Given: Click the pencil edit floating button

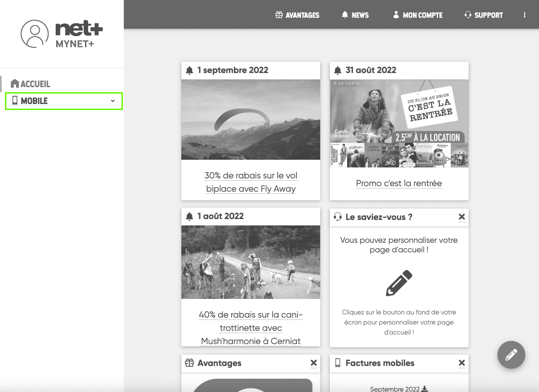Looking at the screenshot, I should (x=511, y=355).
